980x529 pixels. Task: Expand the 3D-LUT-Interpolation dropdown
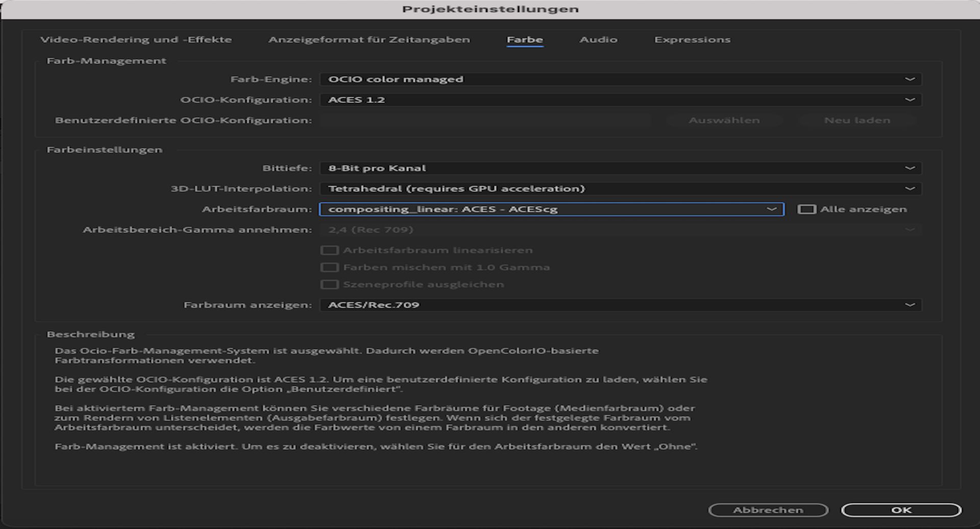coord(621,188)
